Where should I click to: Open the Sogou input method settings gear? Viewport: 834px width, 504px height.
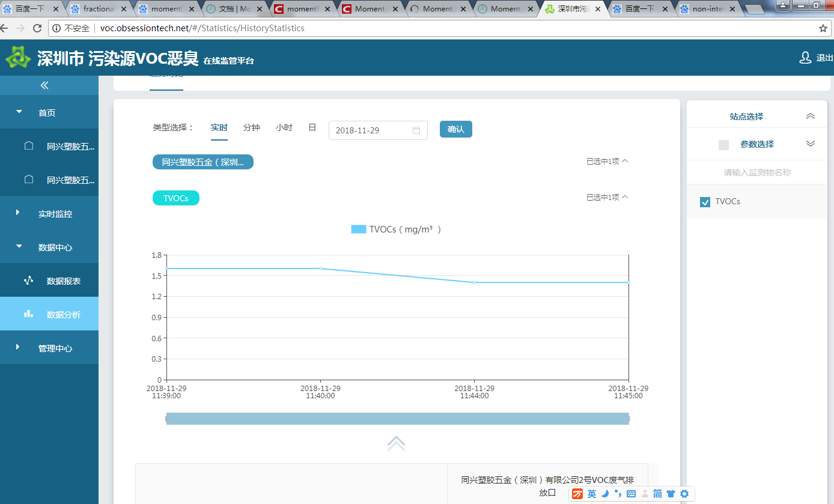pyautogui.click(x=684, y=494)
